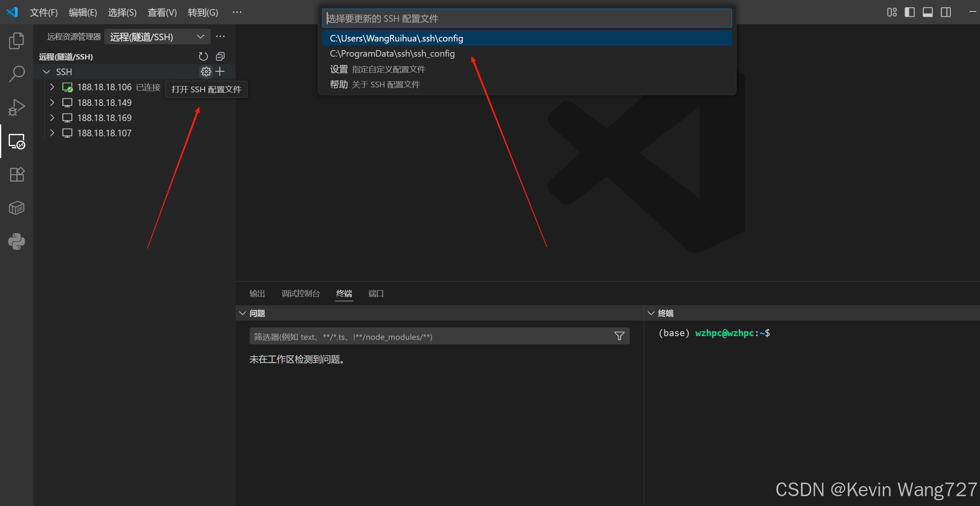This screenshot has height=506, width=980.
Task: Collapse the 终端 panel section
Action: click(651, 313)
